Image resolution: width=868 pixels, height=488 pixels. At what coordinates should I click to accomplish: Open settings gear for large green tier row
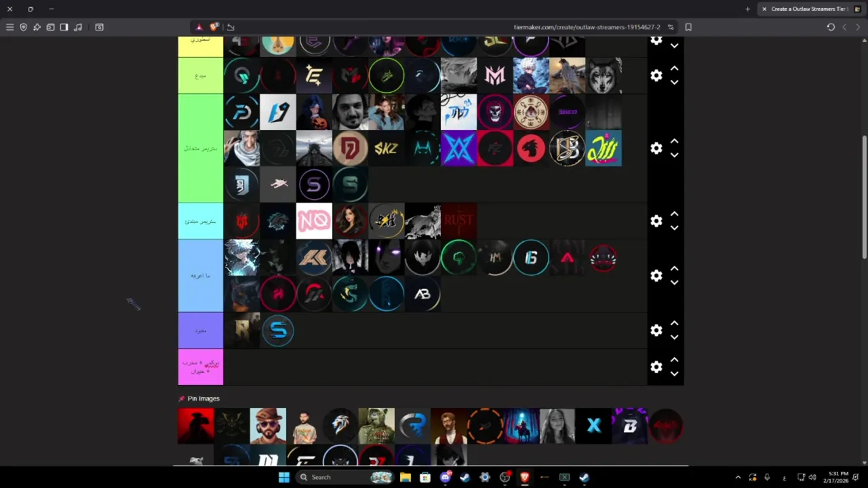point(656,148)
